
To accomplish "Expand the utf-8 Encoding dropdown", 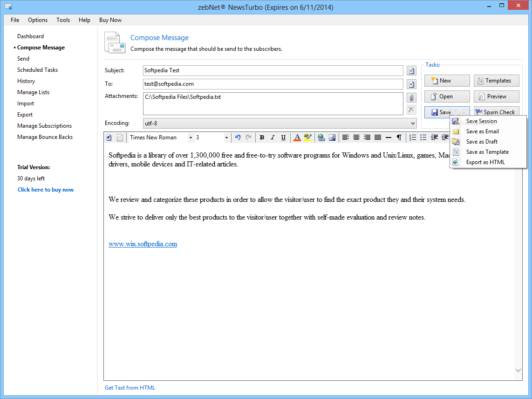I will click(x=413, y=123).
